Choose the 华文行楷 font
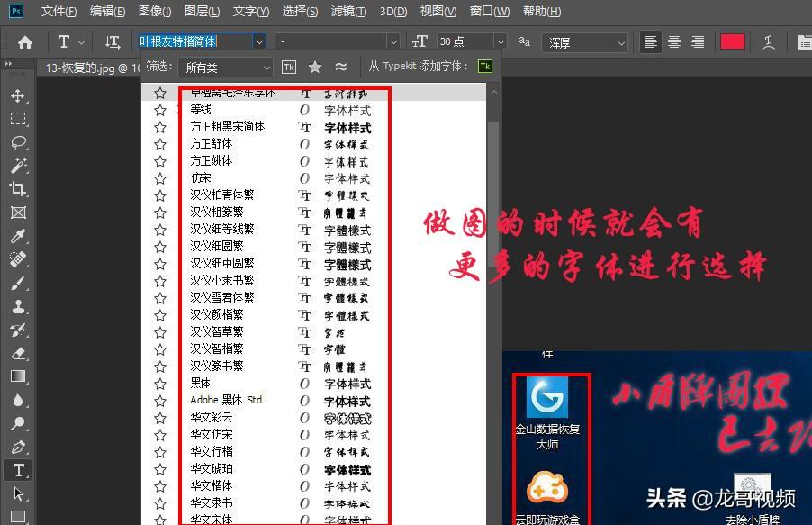 pos(212,451)
